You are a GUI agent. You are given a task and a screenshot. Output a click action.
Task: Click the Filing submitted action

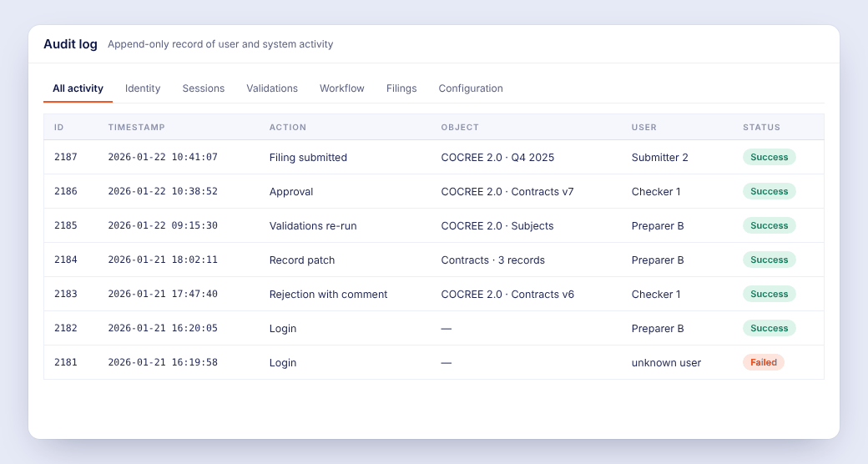[308, 157]
